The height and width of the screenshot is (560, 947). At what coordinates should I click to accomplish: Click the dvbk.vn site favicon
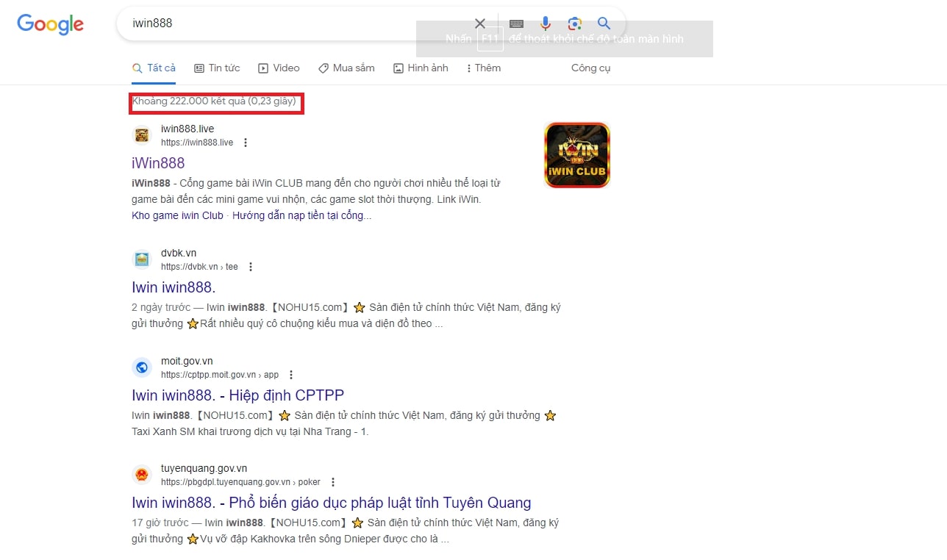click(142, 259)
